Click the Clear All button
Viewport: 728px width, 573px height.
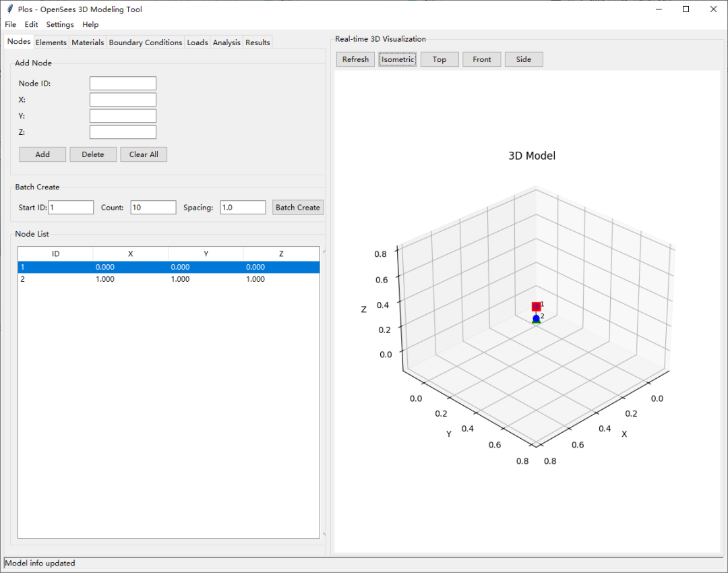pyautogui.click(x=144, y=154)
